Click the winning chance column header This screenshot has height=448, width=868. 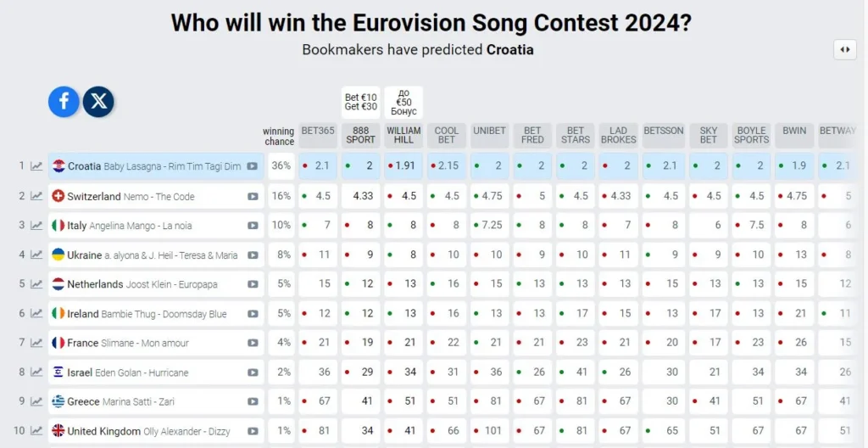pos(278,136)
